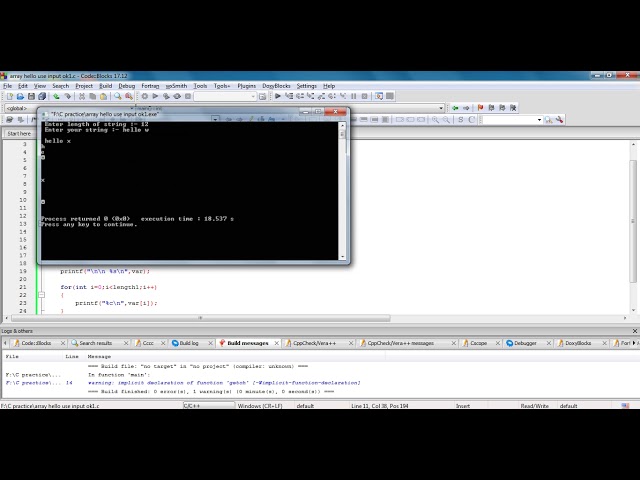The height and width of the screenshot is (480, 640).
Task: Cut the selected text
Action: [x=82, y=96]
